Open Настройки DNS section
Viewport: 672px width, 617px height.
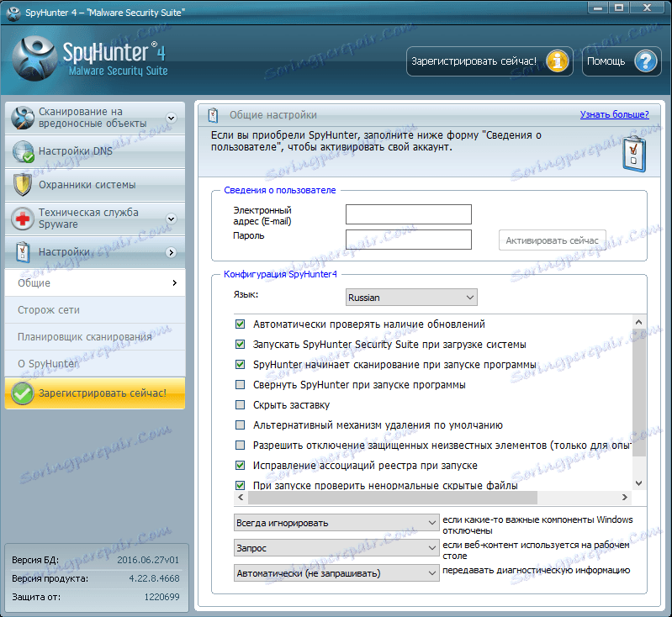95,151
